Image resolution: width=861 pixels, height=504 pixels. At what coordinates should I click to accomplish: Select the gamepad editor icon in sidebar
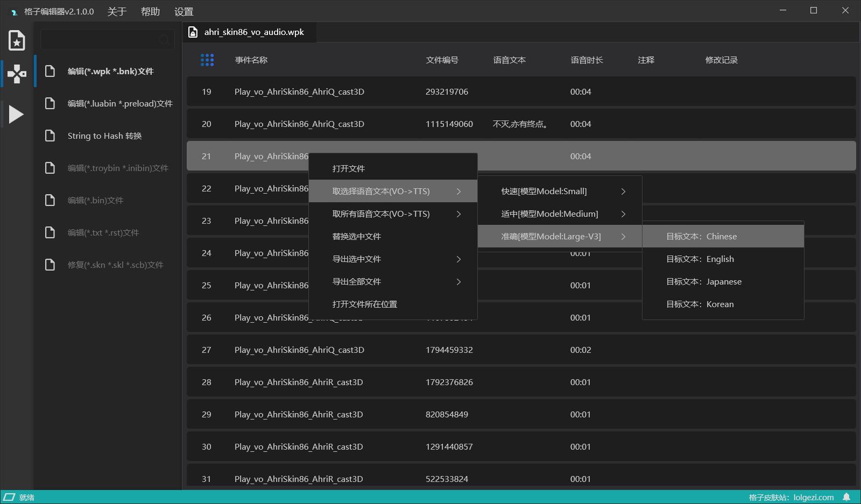(17, 74)
